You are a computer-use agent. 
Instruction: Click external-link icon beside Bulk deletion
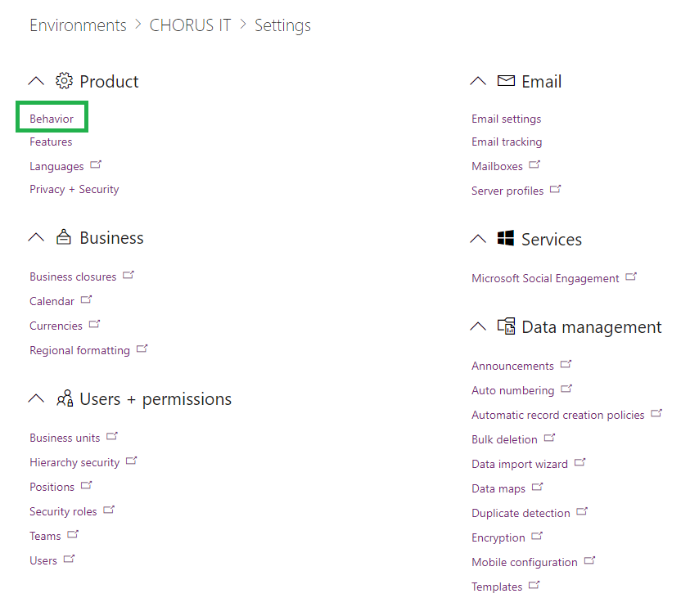coord(549,438)
